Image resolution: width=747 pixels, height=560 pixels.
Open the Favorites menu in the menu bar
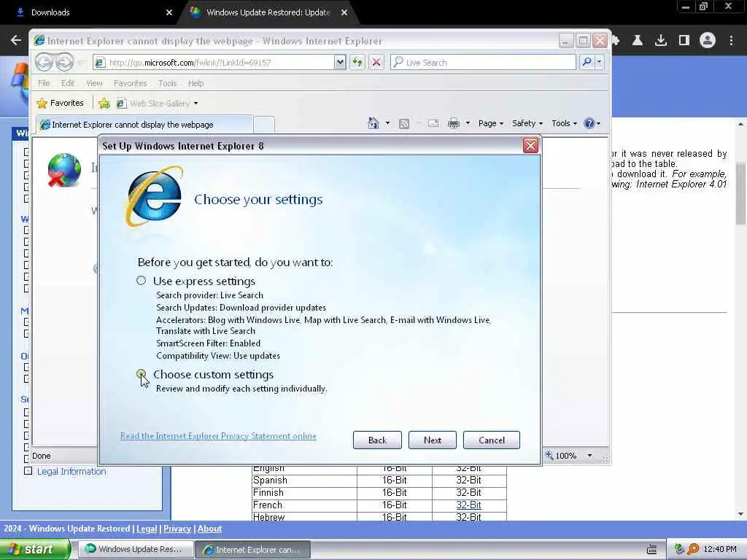click(130, 83)
